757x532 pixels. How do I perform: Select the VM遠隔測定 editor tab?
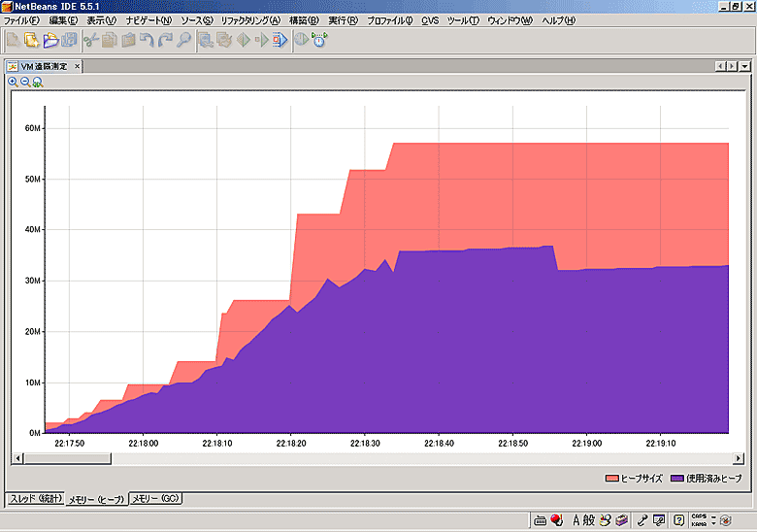click(44, 67)
